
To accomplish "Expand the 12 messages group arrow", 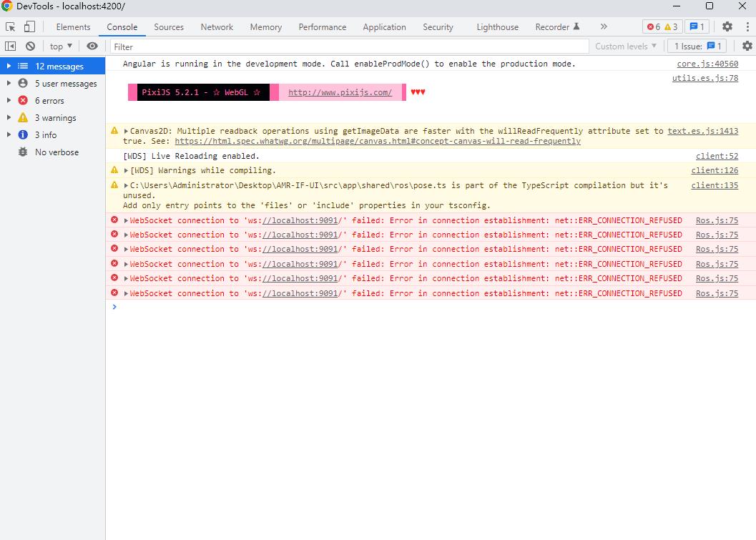I will (x=8, y=66).
